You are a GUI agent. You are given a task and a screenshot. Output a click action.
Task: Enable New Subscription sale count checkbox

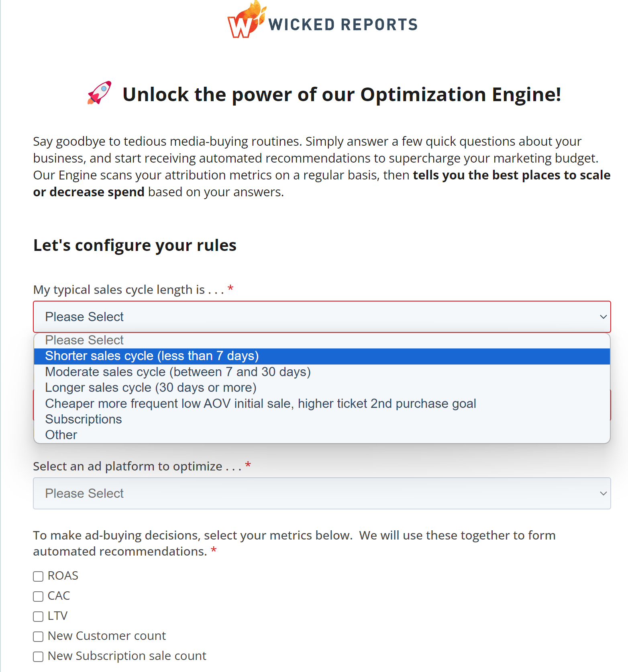click(38, 657)
